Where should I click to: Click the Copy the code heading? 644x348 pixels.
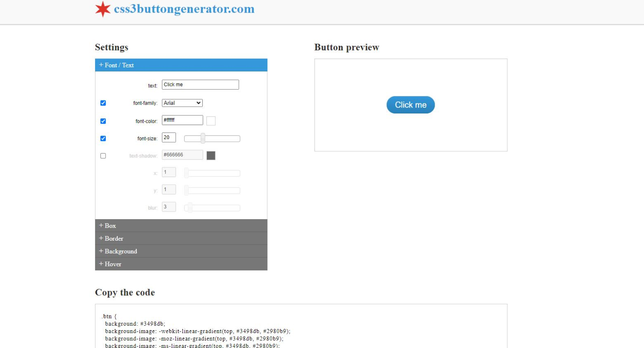pyautogui.click(x=125, y=292)
